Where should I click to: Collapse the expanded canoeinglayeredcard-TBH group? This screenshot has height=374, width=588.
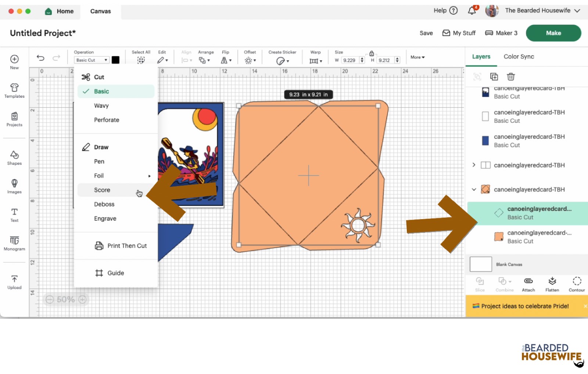474,189
